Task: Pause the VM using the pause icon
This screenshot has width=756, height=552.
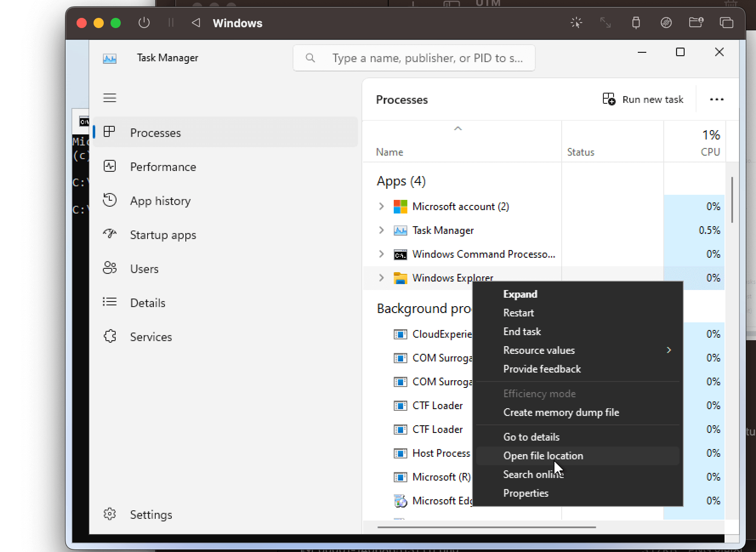Action: tap(171, 23)
